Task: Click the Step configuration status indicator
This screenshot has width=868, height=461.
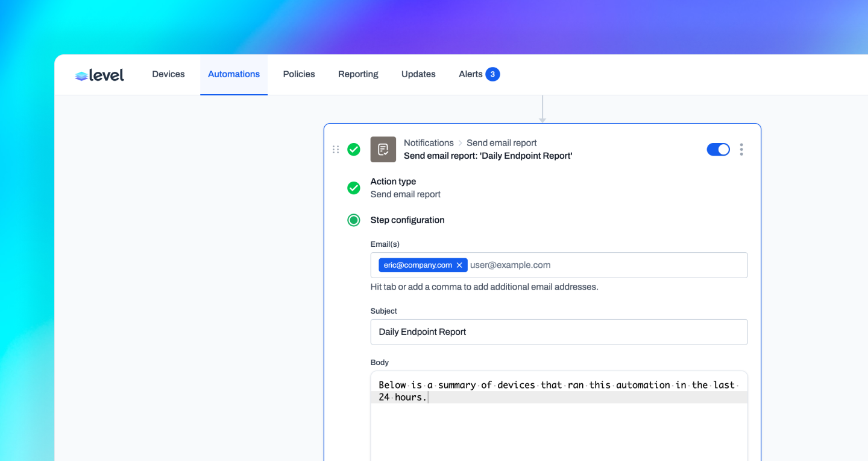Action: pos(354,220)
